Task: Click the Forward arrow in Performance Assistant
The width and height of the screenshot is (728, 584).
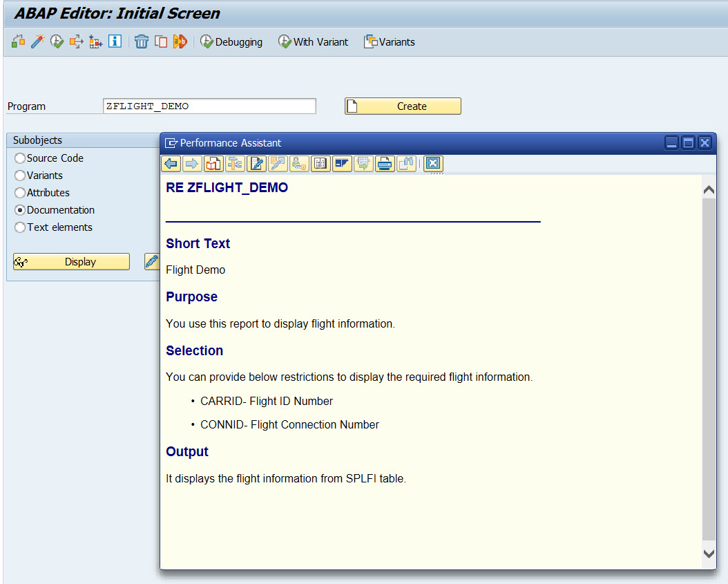Action: pyautogui.click(x=193, y=164)
